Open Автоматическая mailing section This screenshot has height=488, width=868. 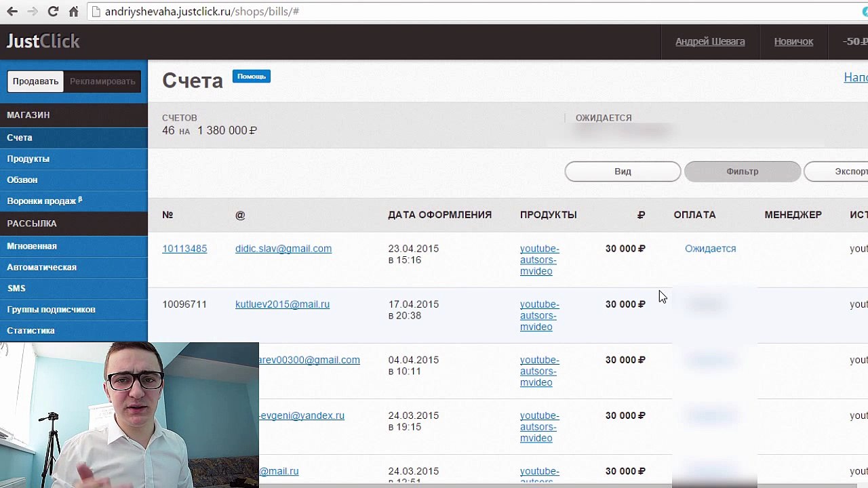click(x=74, y=267)
